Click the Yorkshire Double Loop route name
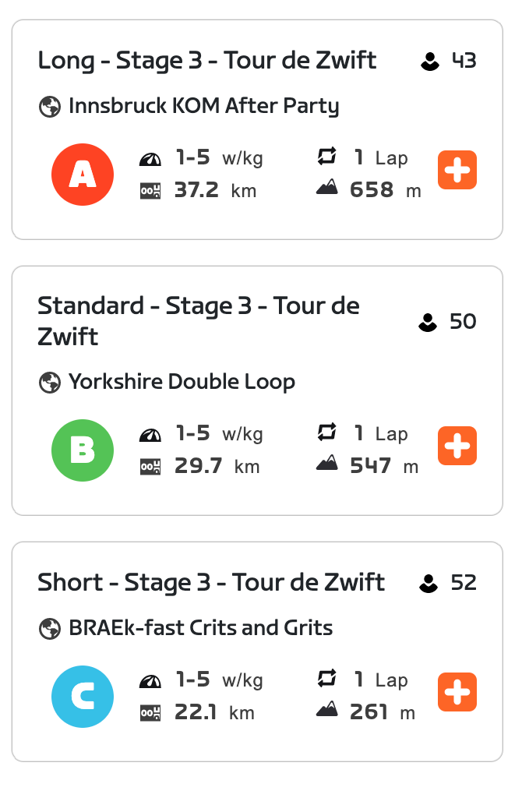Image resolution: width=522 pixels, height=812 pixels. point(182,382)
